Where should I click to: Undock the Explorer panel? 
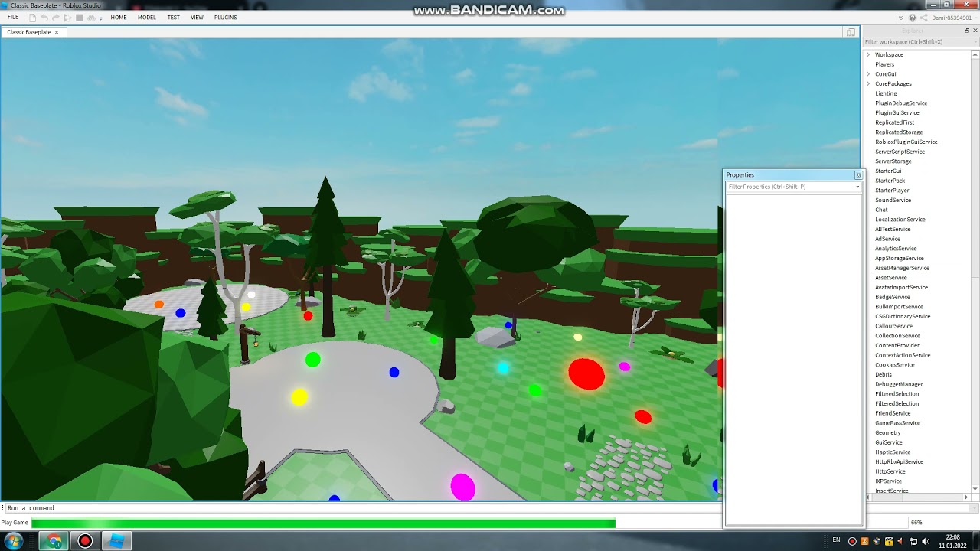pos(967,31)
